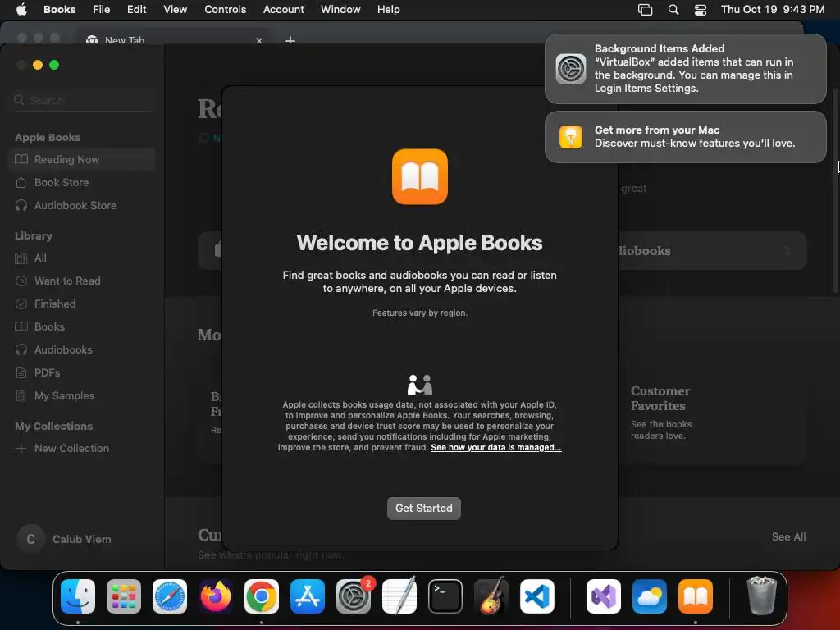Open TextEdit from the Dock
The height and width of the screenshot is (630, 840).
tap(399, 596)
